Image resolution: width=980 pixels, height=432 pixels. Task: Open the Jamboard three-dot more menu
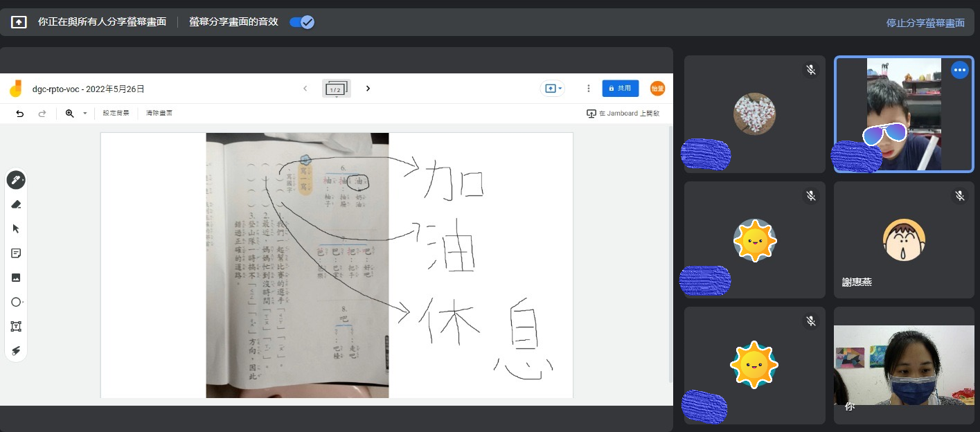588,89
